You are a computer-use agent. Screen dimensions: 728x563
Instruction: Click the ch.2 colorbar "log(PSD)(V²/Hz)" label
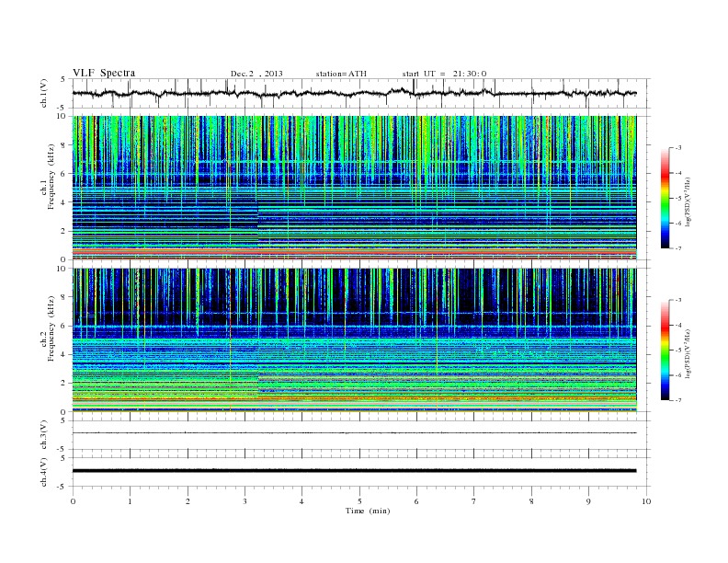(x=688, y=353)
